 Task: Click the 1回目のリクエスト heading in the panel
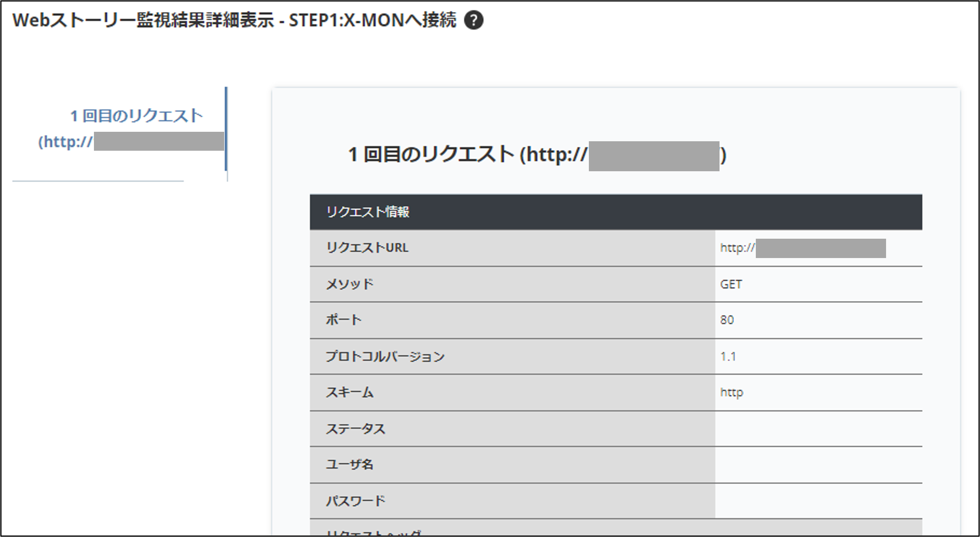click(x=536, y=154)
